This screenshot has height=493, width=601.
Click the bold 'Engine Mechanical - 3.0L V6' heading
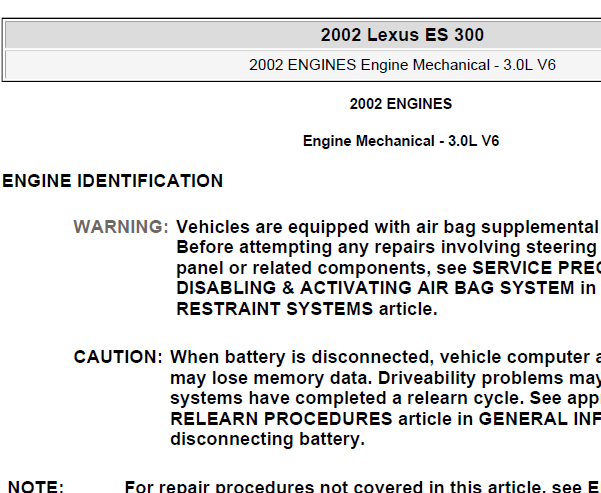click(401, 141)
